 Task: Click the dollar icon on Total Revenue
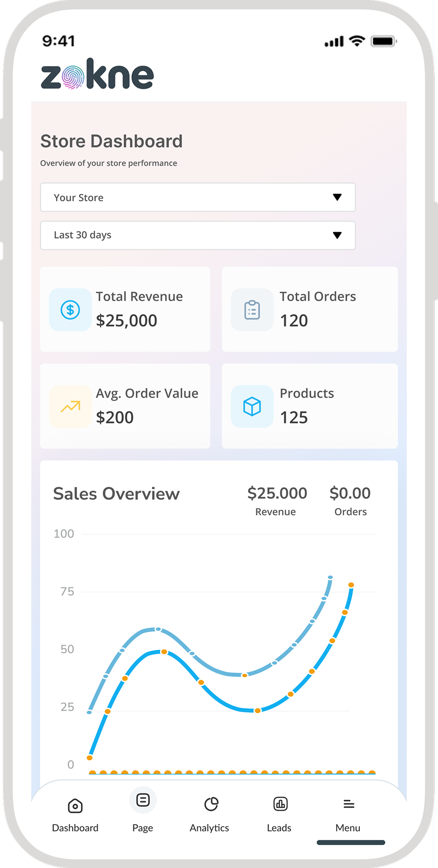70,310
